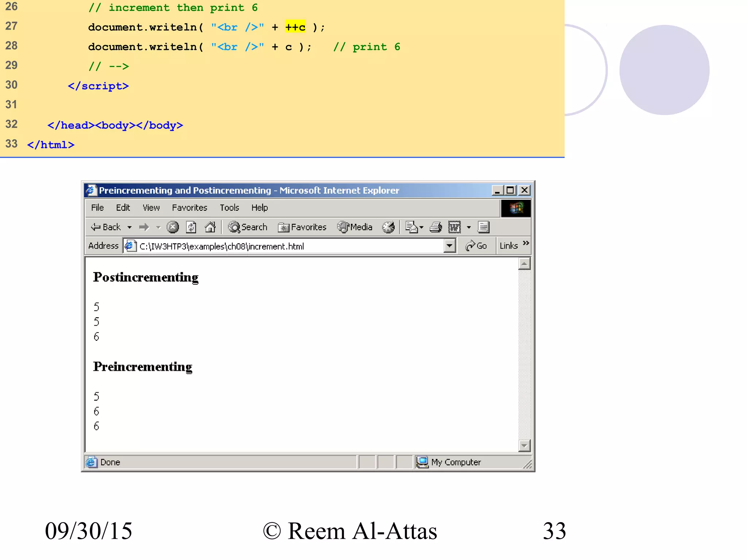Open the Favorites menu
Screen dimensions: 747x560
click(x=189, y=207)
